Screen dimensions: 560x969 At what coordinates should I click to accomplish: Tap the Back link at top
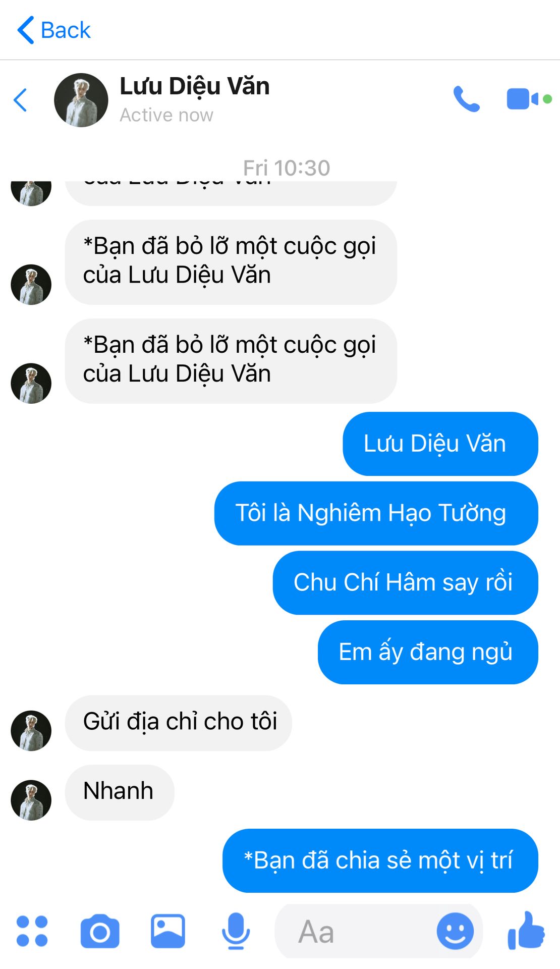[54, 30]
